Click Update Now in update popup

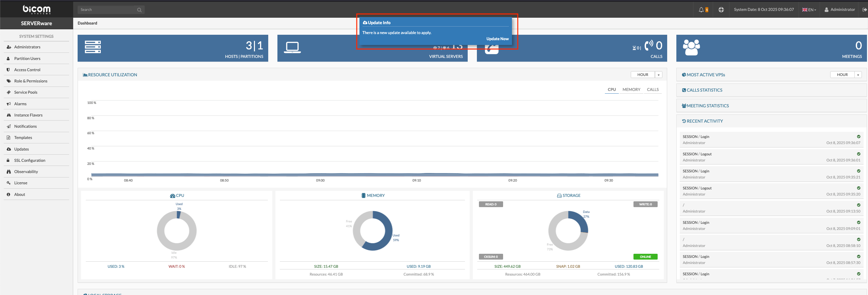(x=497, y=39)
